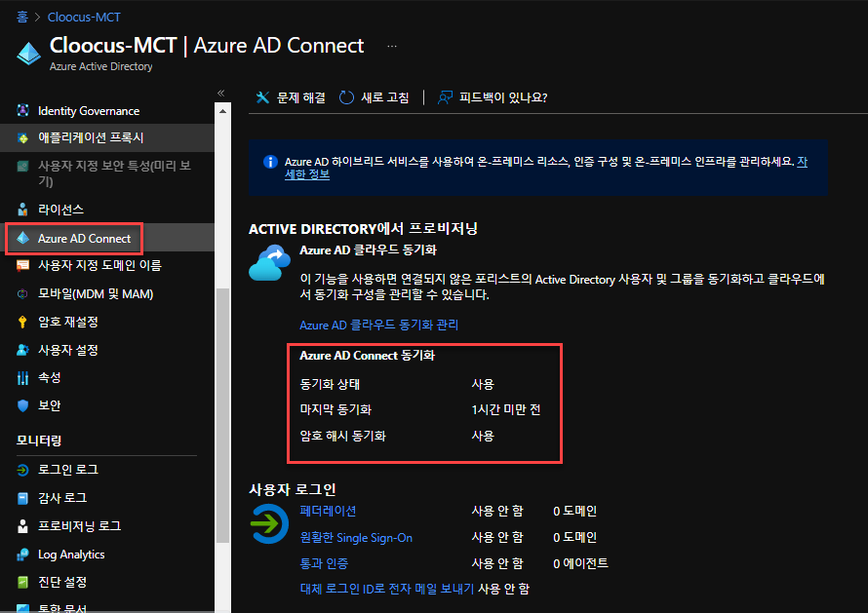868x613 pixels.
Task: Open 자세한 정보 link in info banner
Action: (x=307, y=174)
